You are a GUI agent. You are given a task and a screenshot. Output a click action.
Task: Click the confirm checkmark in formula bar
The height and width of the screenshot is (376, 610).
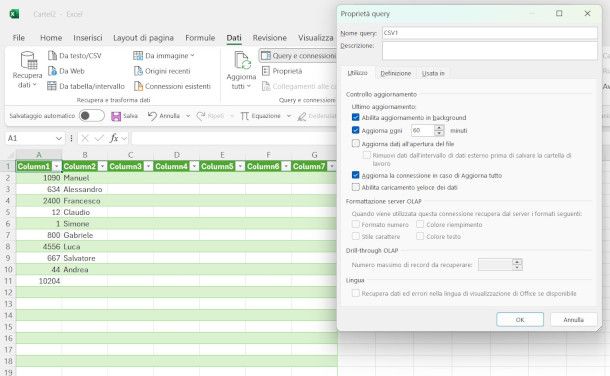100,138
